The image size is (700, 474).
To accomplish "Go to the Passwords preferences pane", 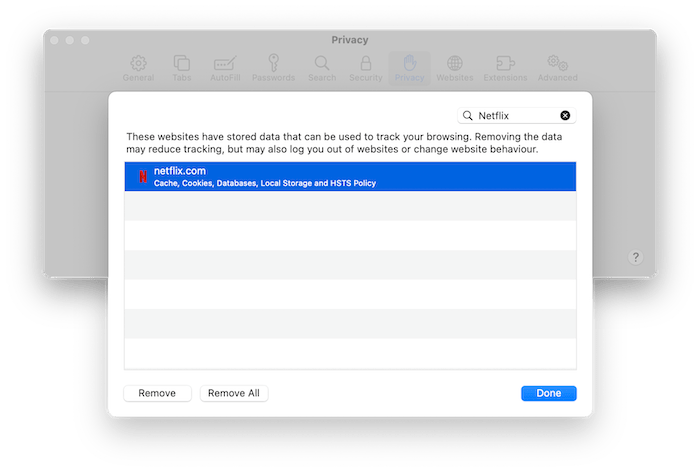I will (x=273, y=68).
